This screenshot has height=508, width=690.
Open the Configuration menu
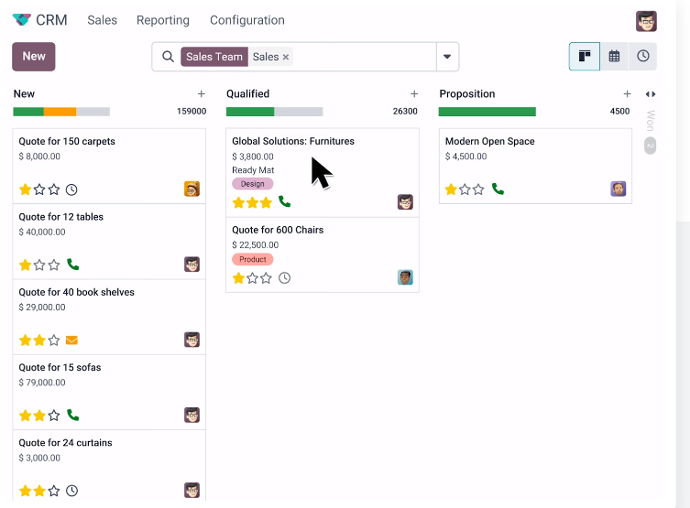tap(247, 20)
